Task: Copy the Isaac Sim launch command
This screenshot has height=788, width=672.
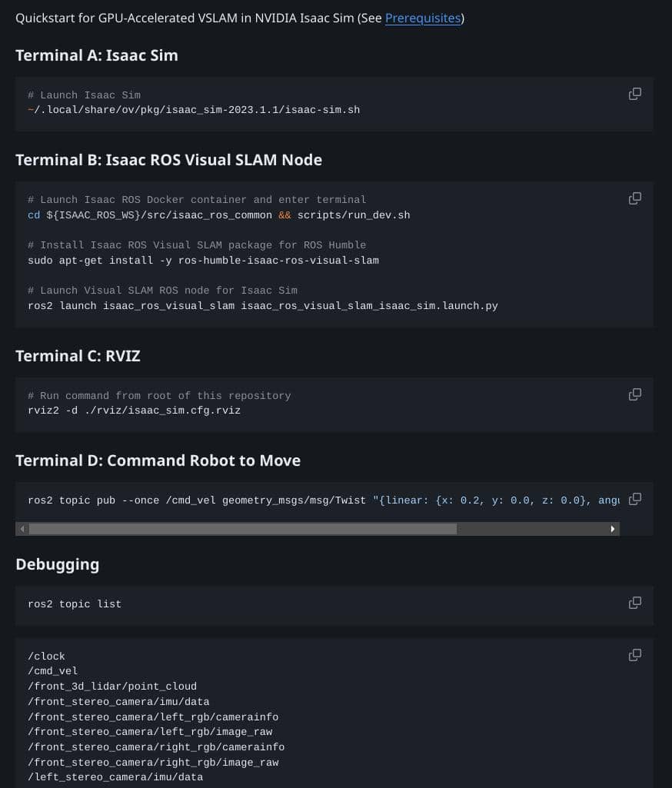Action: click(635, 94)
